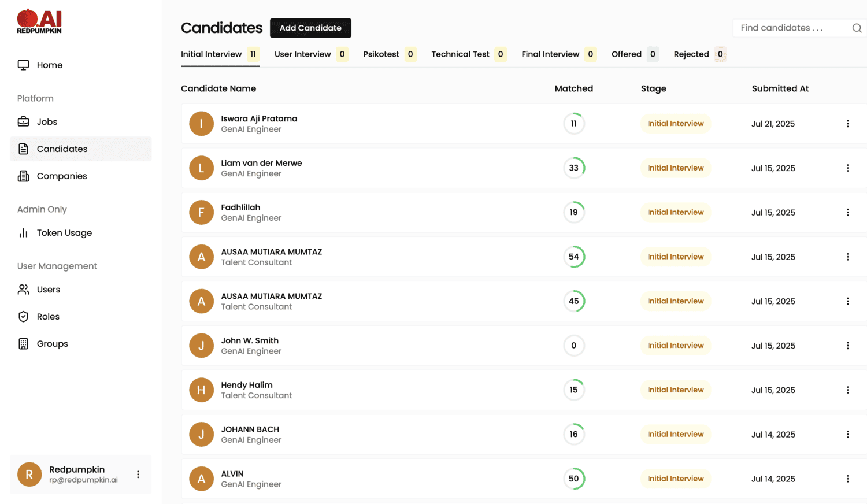Image resolution: width=867 pixels, height=504 pixels.
Task: Click the Roles shield icon
Action: (23, 316)
